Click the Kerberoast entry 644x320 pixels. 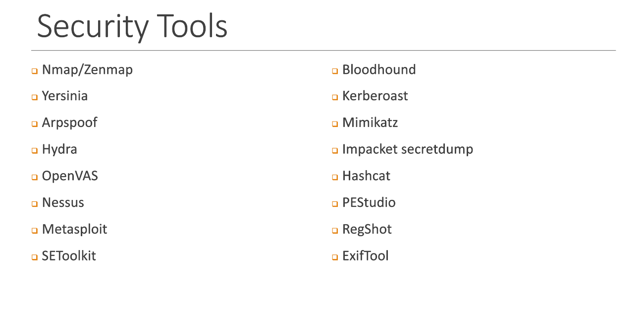pos(375,96)
